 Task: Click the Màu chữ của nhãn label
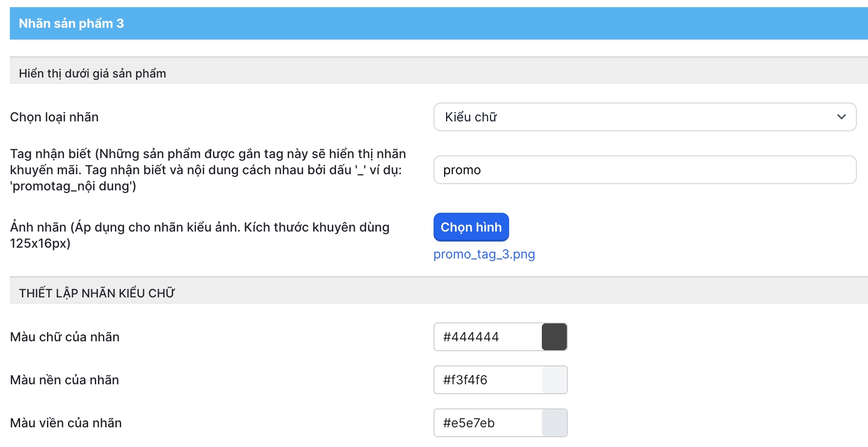[65, 337]
